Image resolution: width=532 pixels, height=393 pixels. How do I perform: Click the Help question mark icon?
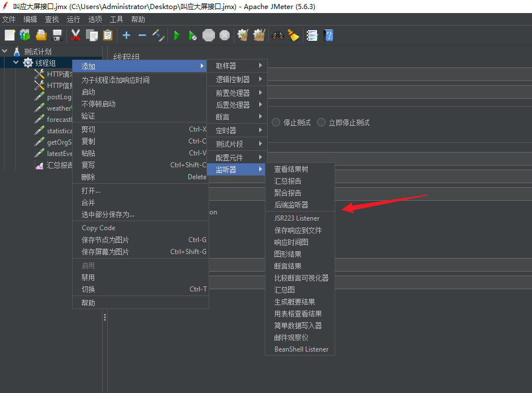tap(328, 35)
